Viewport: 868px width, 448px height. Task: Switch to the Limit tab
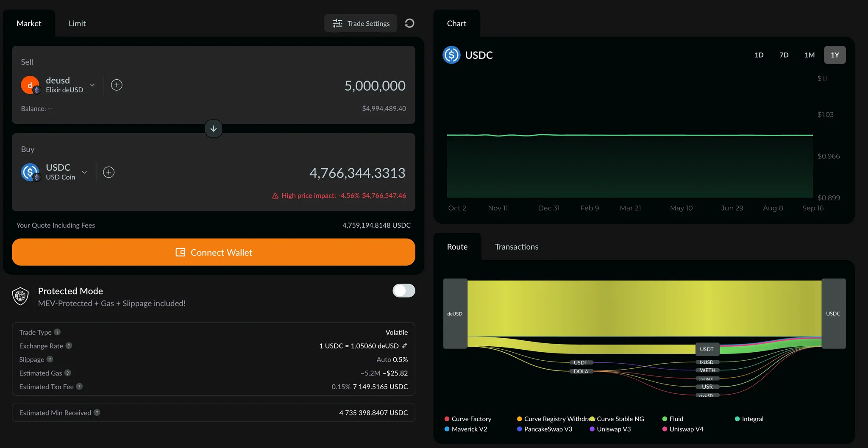click(77, 23)
